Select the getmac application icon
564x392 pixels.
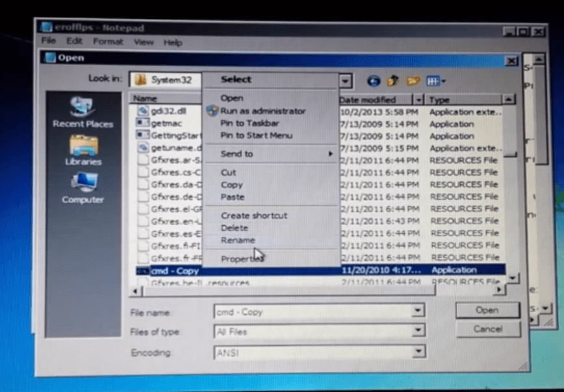[x=143, y=123]
